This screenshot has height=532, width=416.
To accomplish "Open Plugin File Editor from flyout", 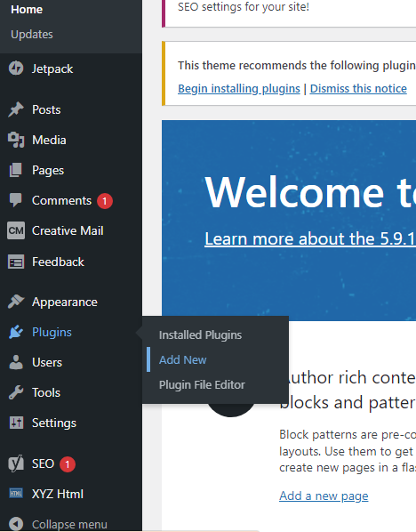I will point(202,384).
